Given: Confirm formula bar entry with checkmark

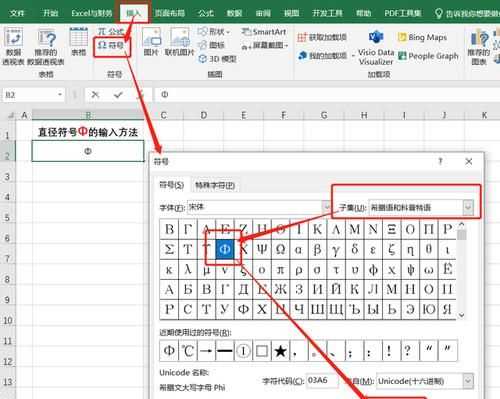Looking at the screenshot, I should pos(118,95).
